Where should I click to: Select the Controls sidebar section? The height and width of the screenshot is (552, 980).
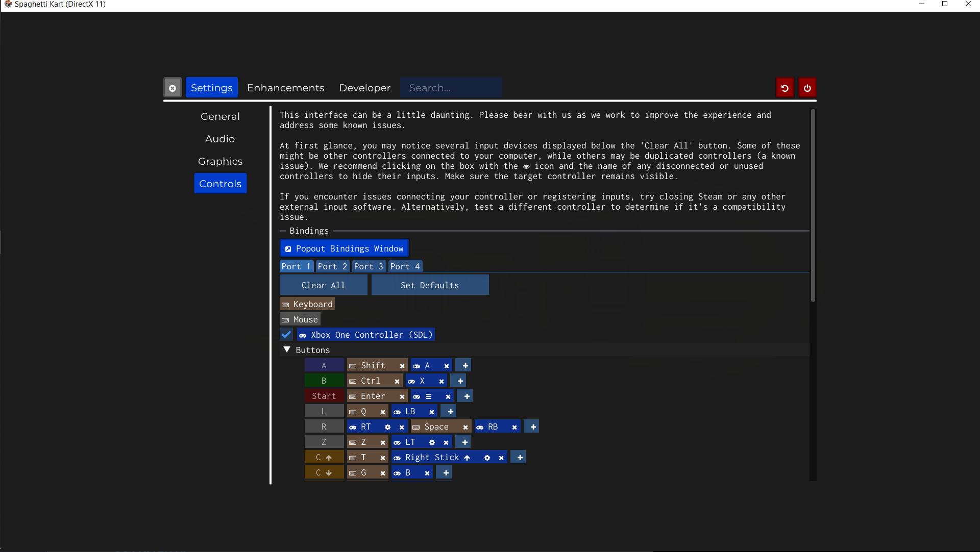click(220, 184)
